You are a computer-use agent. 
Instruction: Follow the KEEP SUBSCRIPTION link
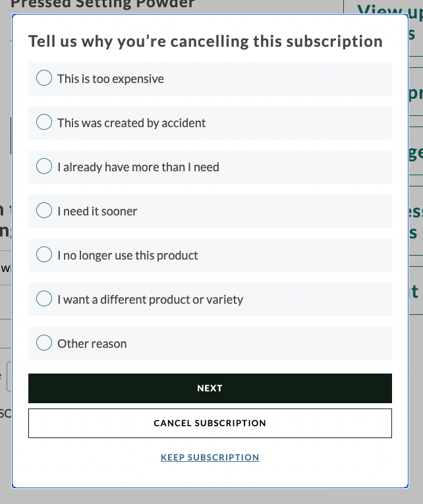(210, 457)
